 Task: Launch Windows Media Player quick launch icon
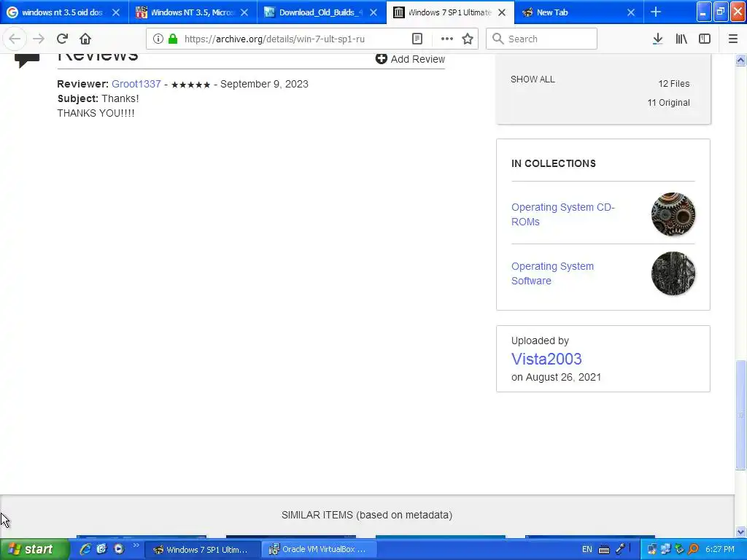click(x=119, y=549)
